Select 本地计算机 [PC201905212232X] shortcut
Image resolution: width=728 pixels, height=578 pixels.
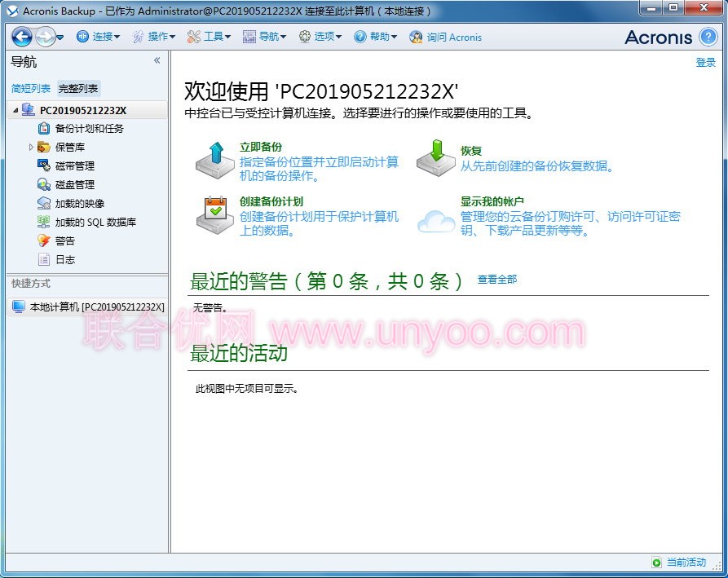click(97, 307)
